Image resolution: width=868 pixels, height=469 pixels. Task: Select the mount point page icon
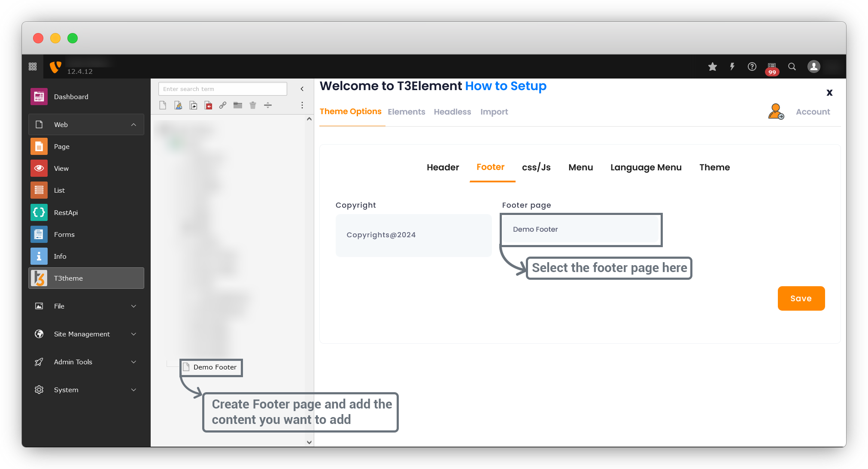point(209,105)
